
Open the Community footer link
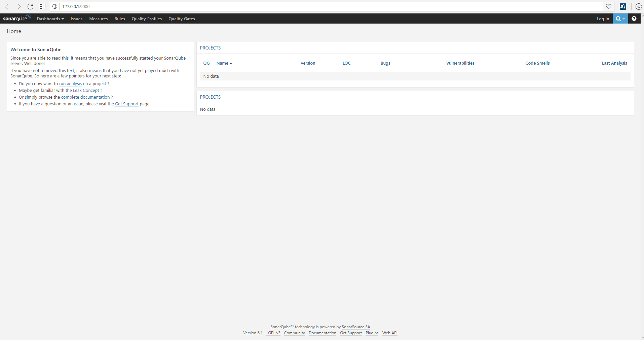(x=295, y=333)
